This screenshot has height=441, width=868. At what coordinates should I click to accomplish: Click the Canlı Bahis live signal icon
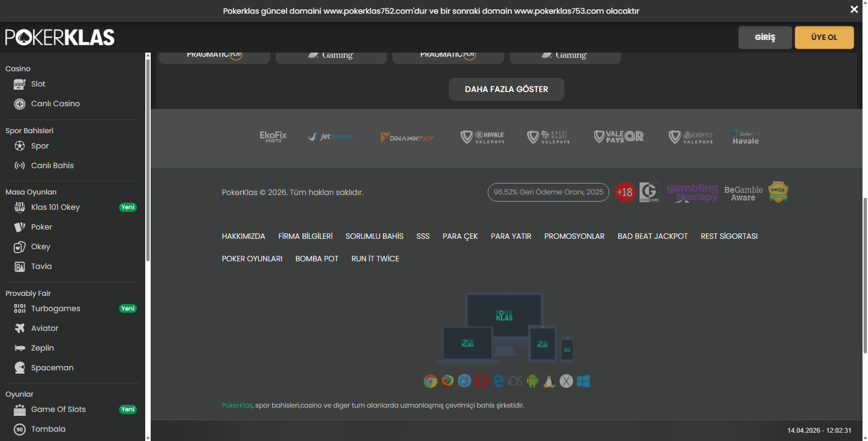20,165
